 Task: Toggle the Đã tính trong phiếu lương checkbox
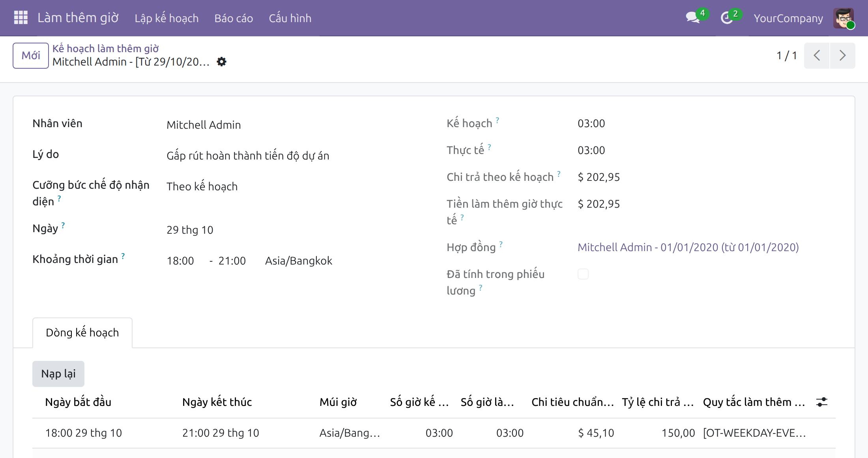(583, 274)
